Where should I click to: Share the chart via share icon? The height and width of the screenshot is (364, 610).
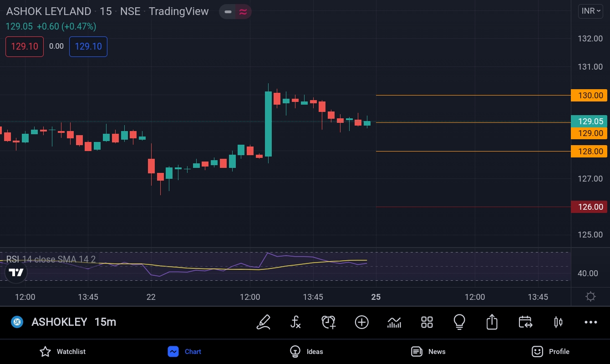tap(492, 322)
